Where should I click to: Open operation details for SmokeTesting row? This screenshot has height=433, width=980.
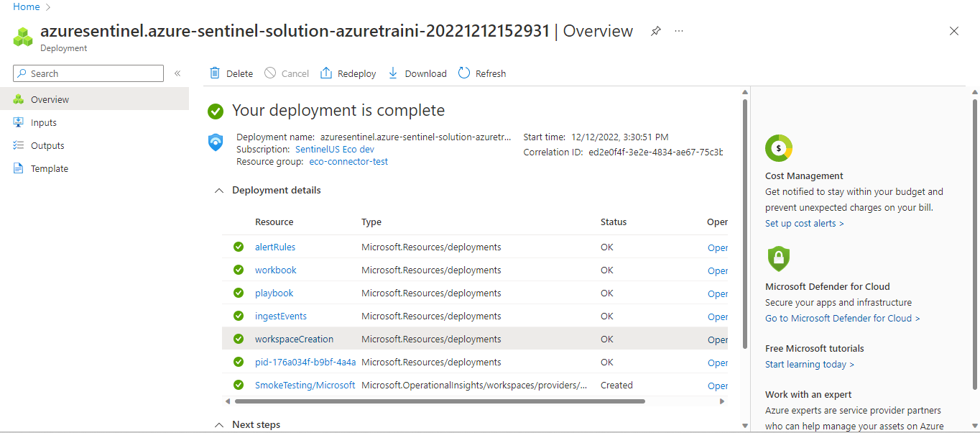(x=718, y=386)
